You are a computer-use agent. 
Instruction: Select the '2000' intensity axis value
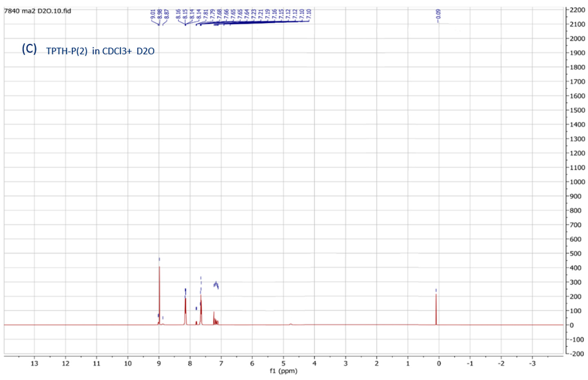tap(577, 38)
